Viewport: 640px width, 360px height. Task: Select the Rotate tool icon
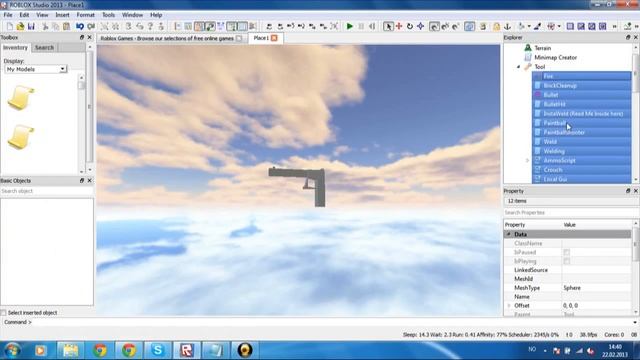pyautogui.click(x=410, y=27)
